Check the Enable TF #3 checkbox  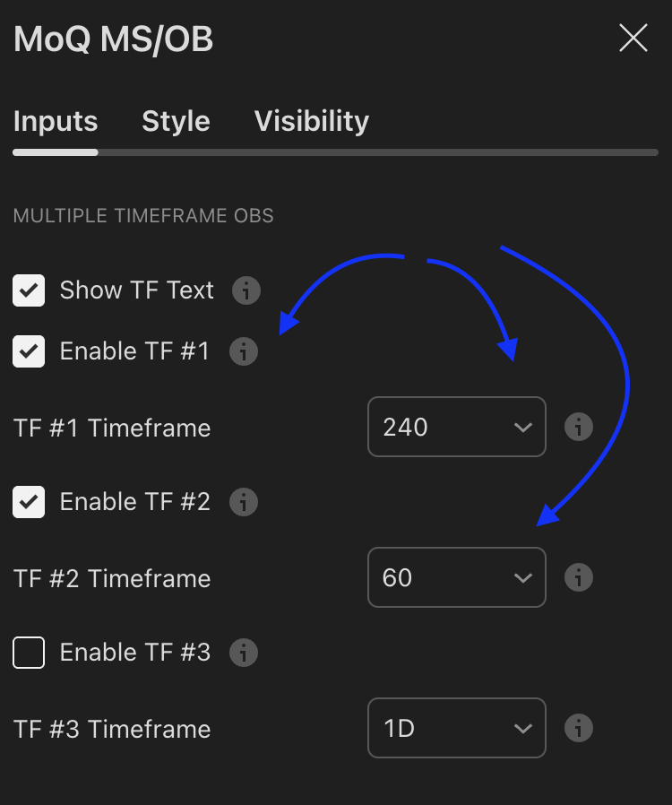pos(29,653)
